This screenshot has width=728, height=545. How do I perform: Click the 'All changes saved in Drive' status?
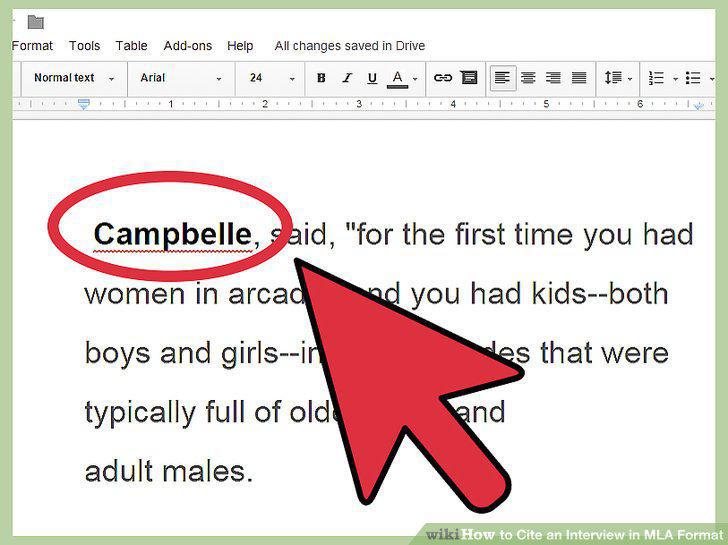point(350,46)
